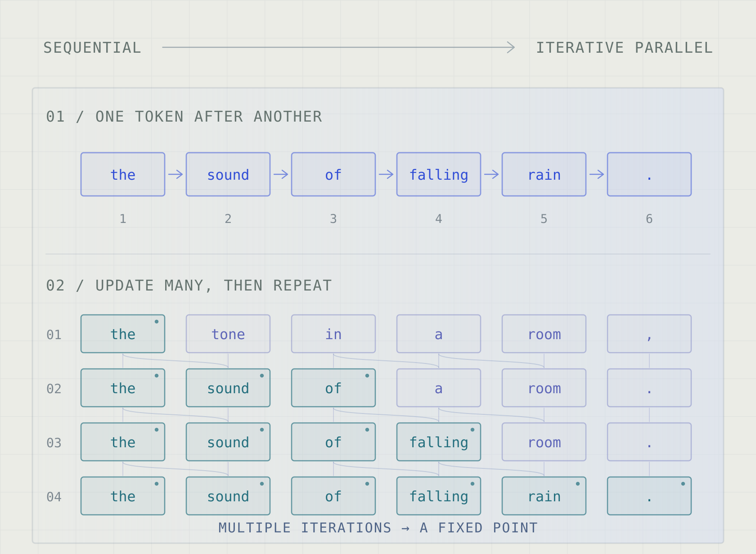The width and height of the screenshot is (756, 554).
Task: Select the "the" token in iteration row 01
Action: pyautogui.click(x=123, y=334)
